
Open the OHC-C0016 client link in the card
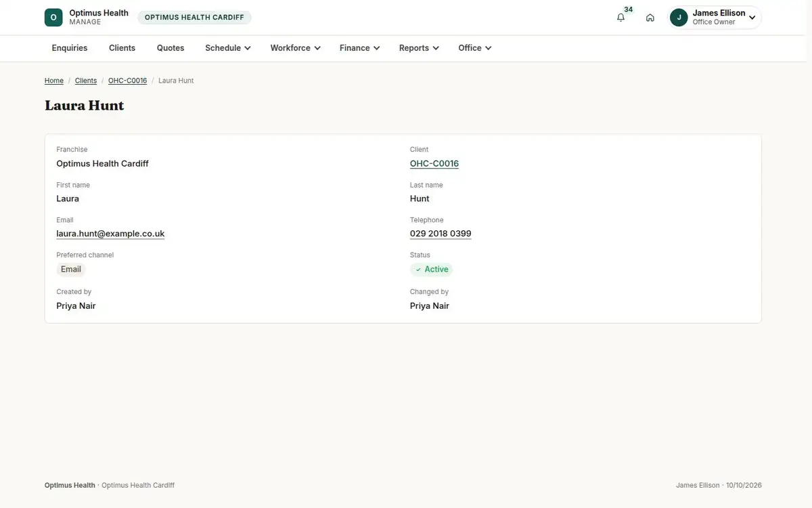tap(434, 164)
